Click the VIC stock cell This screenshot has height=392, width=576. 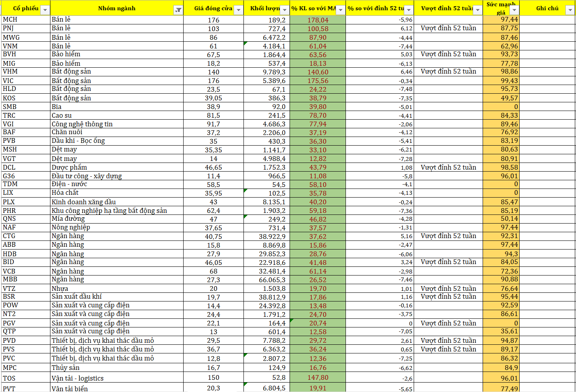[26, 81]
